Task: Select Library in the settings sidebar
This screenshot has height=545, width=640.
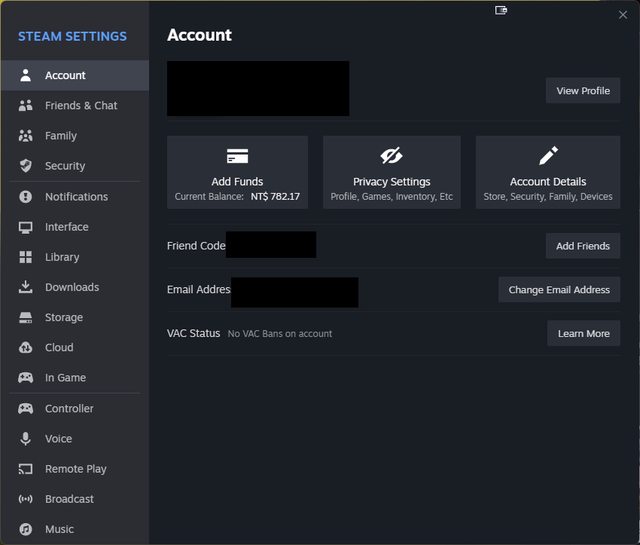Action: pyautogui.click(x=62, y=257)
